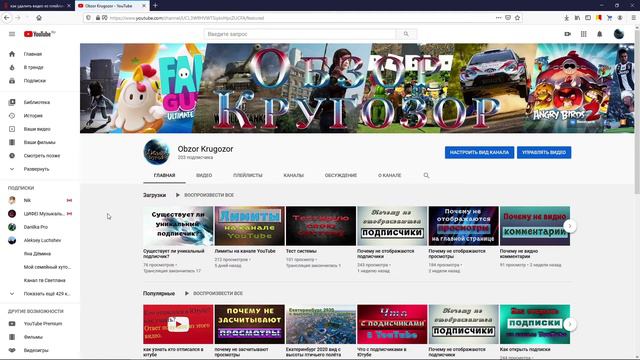Viewport: 640px width, 360px height.
Task: Open Существует ли уникальный подписчик thumbnail
Action: [x=178, y=226]
